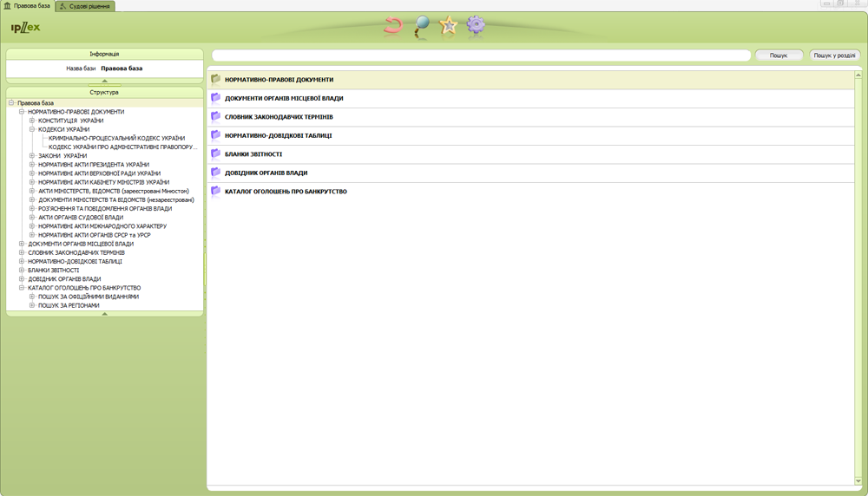Collapse КОДЕКСИ УКРАЇНИ tree node

[x=32, y=129]
